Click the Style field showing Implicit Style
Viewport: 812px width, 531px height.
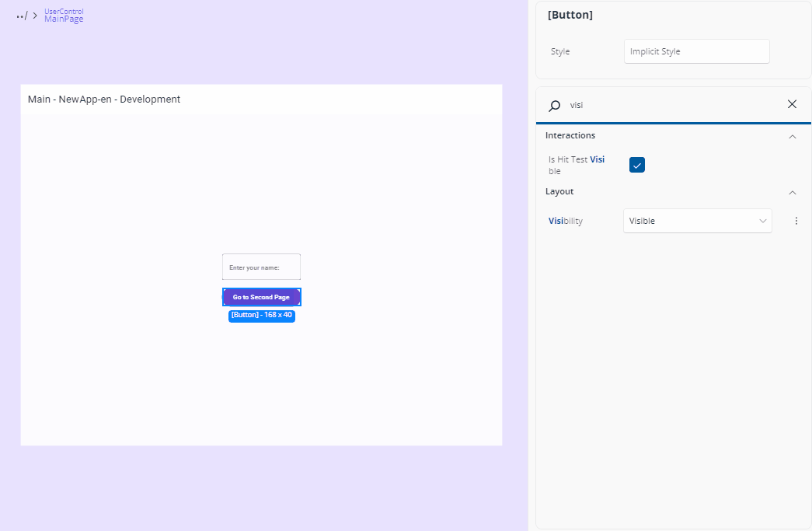click(x=696, y=51)
